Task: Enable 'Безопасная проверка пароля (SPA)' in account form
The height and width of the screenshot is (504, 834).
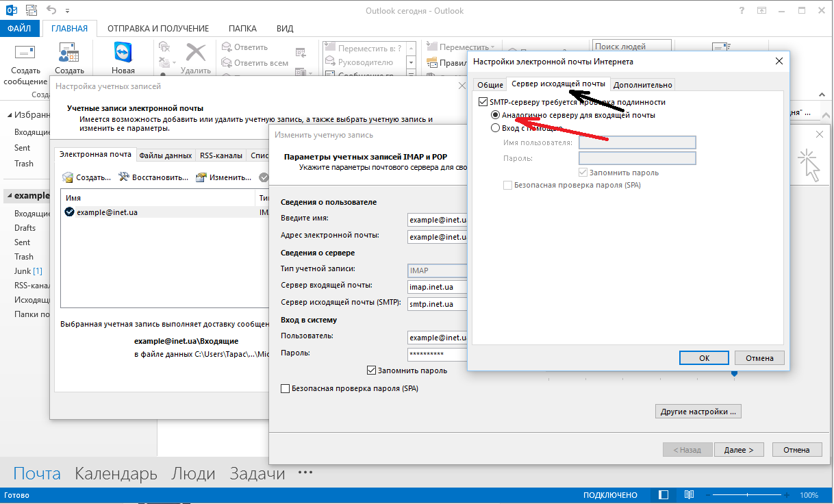Action: click(x=286, y=388)
